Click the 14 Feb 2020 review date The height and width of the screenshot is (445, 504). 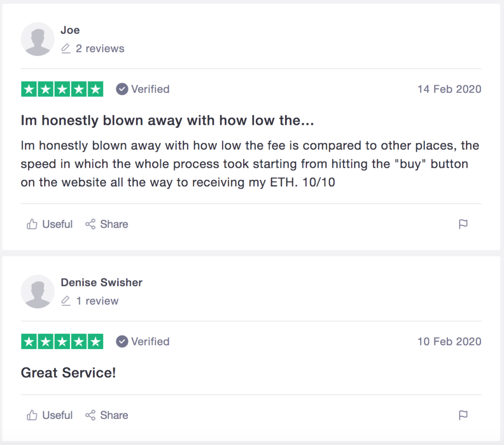[x=449, y=89]
